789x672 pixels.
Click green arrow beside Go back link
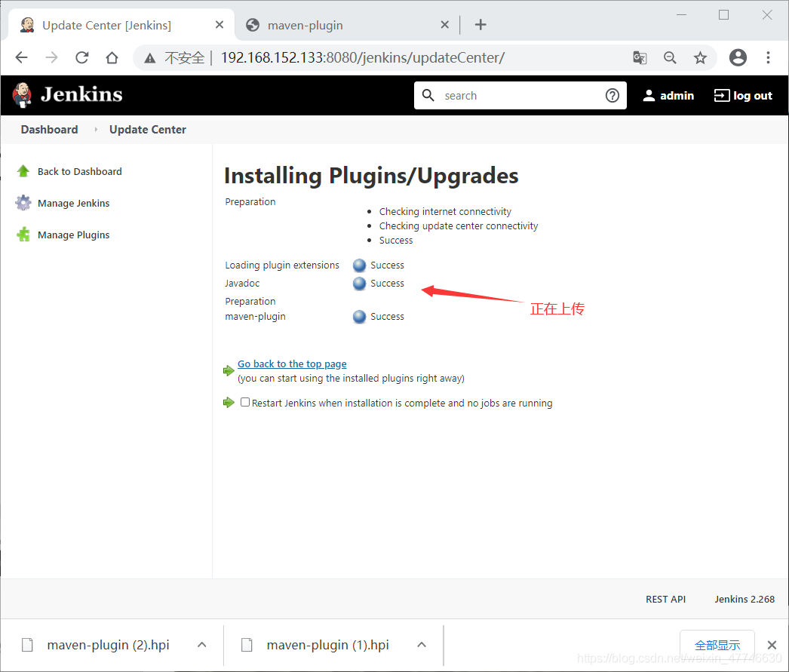pyautogui.click(x=229, y=371)
